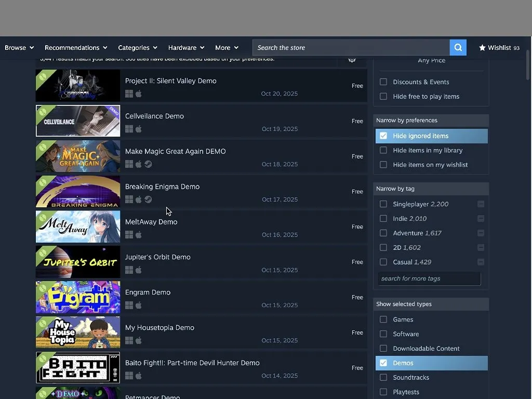Open Jupiter's Orbit Demo listing
This screenshot has width=532, height=399.
[157, 257]
